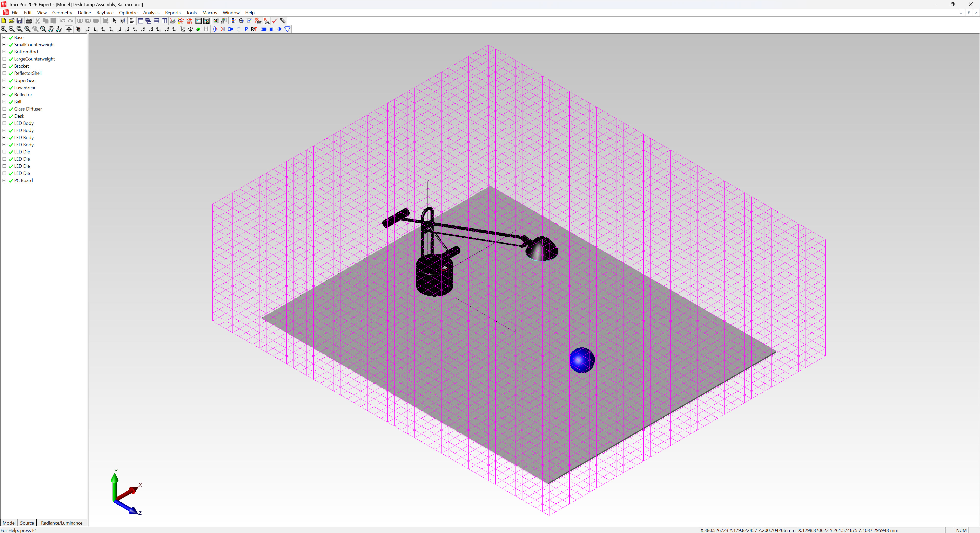Click the red checkmark audit icon
The image size is (980, 533).
click(275, 20)
